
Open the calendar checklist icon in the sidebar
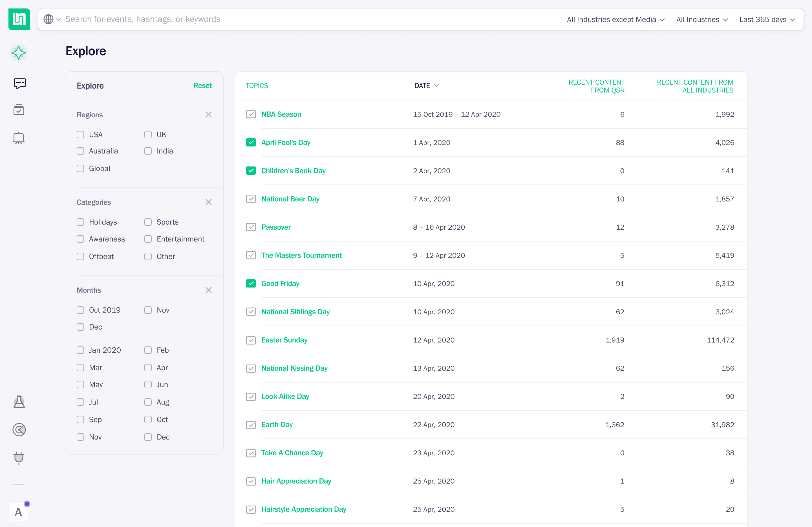(x=19, y=110)
